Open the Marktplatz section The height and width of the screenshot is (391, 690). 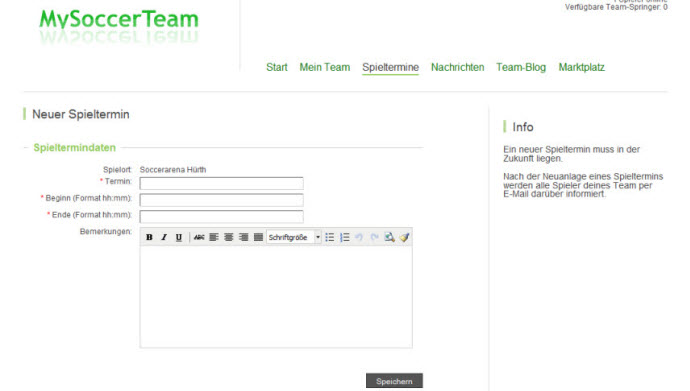582,67
